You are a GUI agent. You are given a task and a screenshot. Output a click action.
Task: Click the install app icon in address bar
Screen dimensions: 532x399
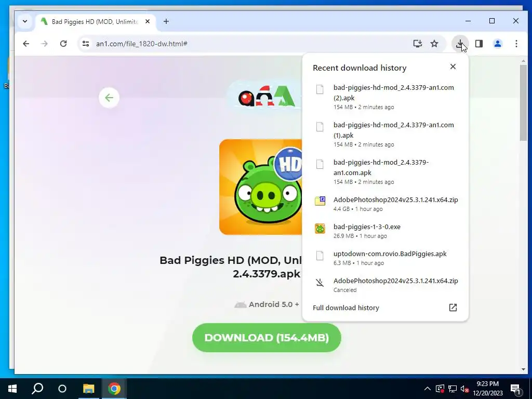pos(417,44)
